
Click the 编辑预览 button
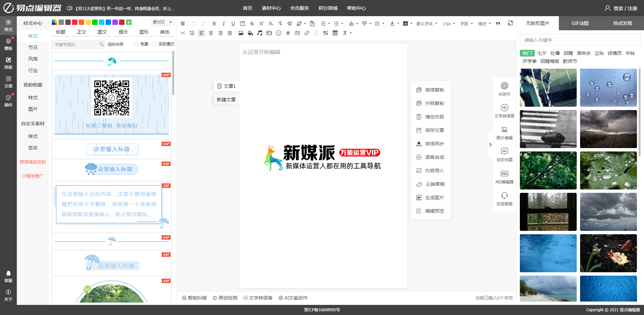pyautogui.click(x=431, y=211)
